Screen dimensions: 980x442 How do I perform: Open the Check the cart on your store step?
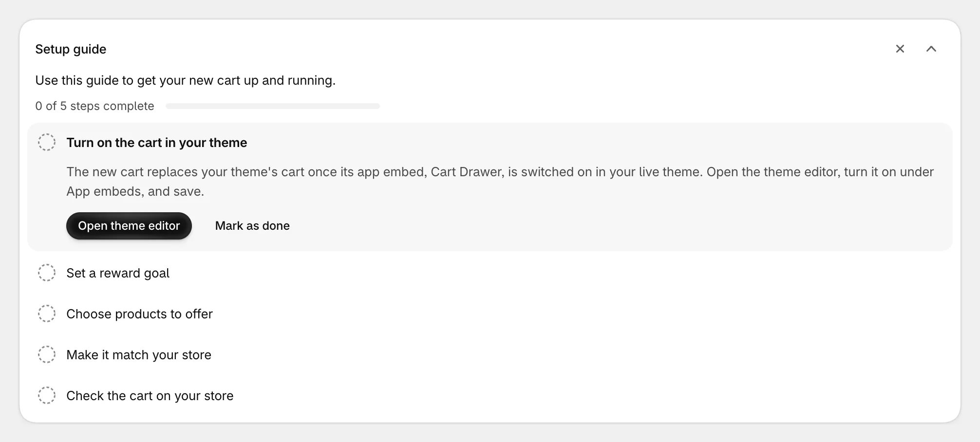(150, 396)
